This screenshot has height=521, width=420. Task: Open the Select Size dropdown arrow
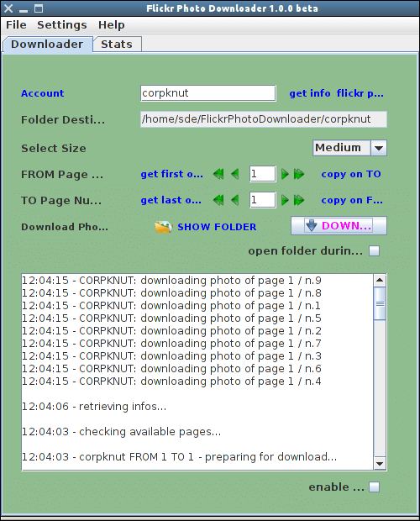click(x=379, y=148)
